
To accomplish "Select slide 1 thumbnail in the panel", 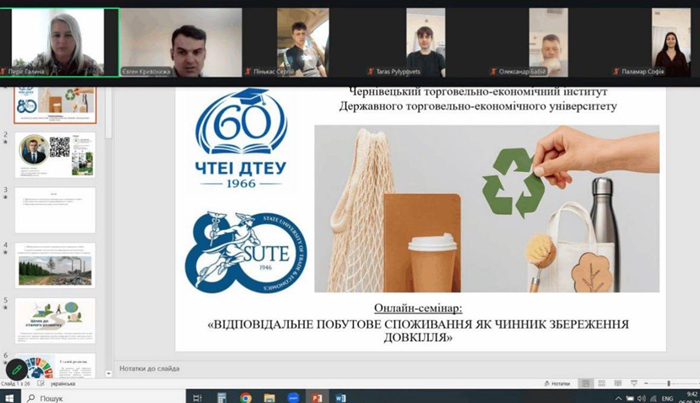I will [55, 105].
